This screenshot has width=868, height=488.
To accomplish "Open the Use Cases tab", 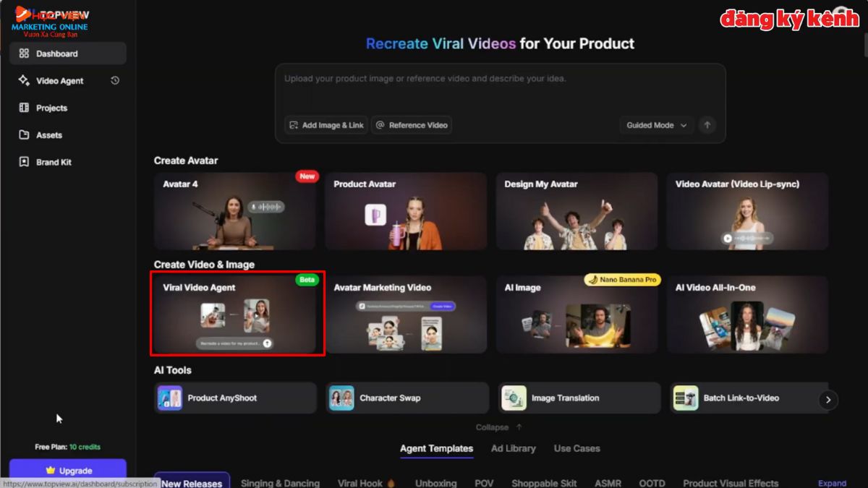I will click(x=576, y=448).
